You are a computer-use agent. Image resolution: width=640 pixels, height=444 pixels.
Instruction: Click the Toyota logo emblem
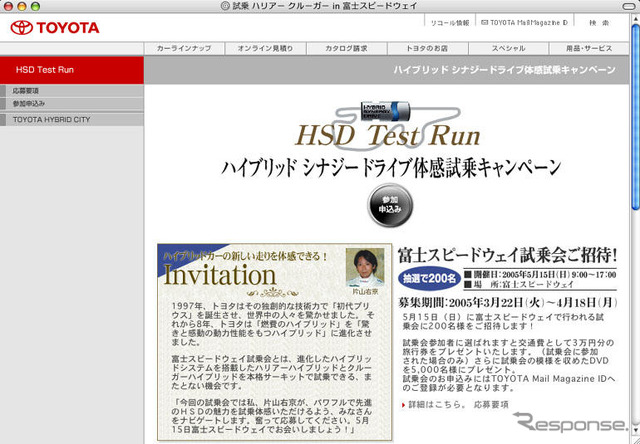point(22,28)
